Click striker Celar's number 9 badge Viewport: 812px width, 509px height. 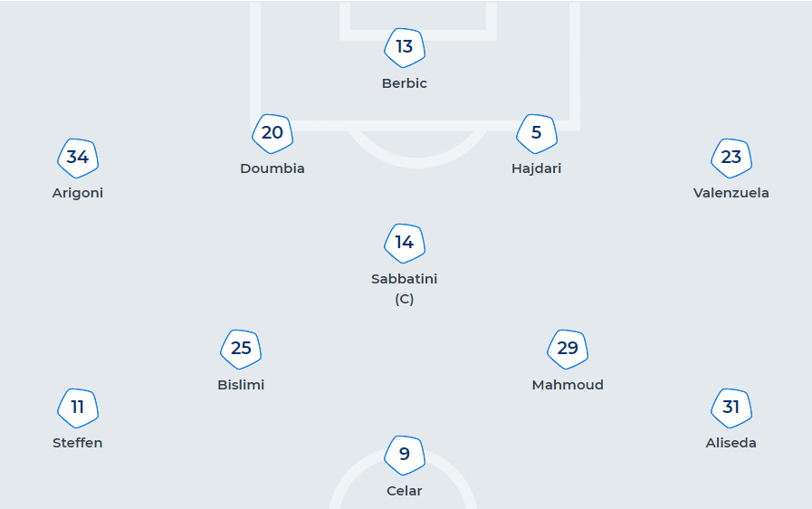click(404, 455)
